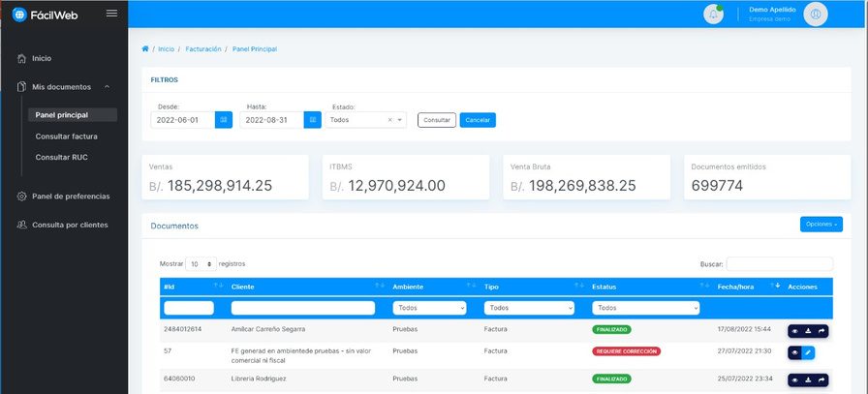This screenshot has width=868, height=394.
Task: Follow the Panel Principal breadcrumb link
Action: [255, 49]
